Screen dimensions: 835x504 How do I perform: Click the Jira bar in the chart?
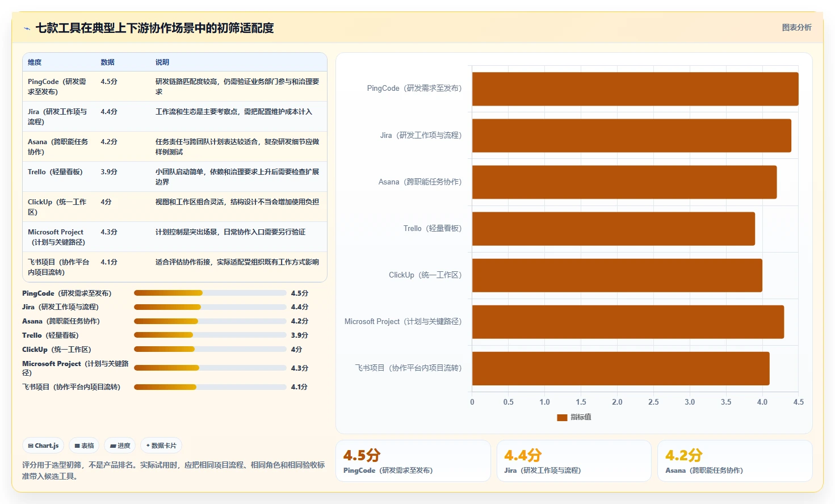[x=632, y=136]
